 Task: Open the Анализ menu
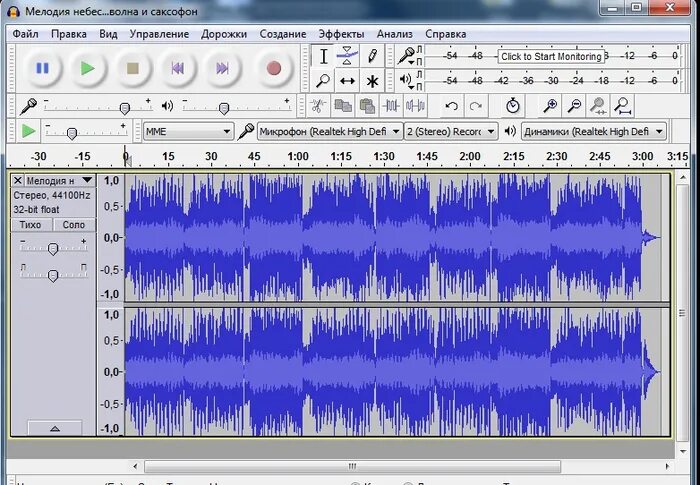click(x=395, y=34)
